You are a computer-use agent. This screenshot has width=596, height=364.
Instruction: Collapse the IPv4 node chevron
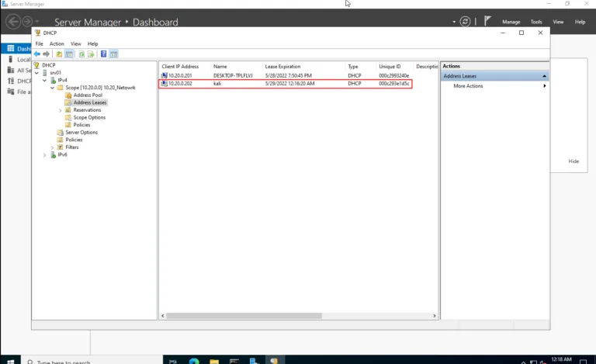pos(44,80)
